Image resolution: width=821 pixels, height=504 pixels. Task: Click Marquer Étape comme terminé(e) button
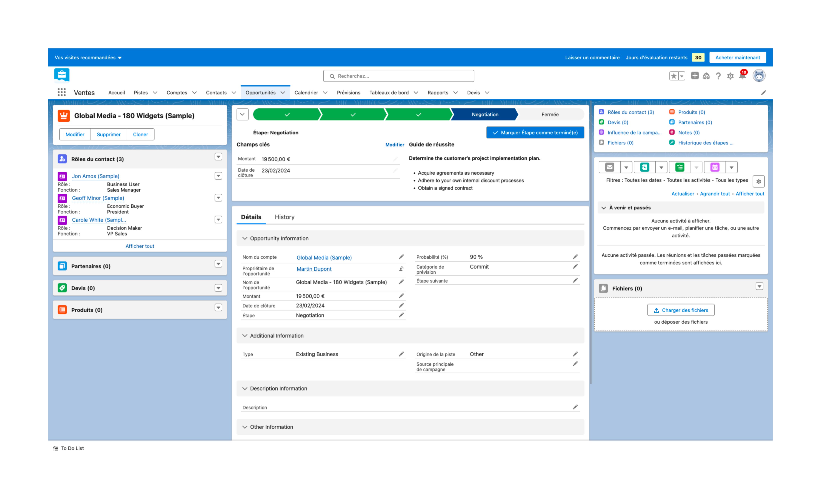click(x=535, y=133)
